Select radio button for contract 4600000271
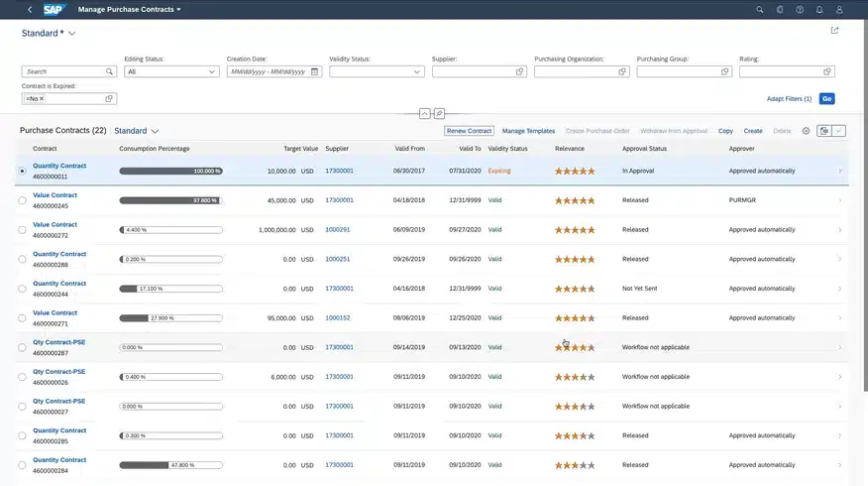 (x=22, y=318)
